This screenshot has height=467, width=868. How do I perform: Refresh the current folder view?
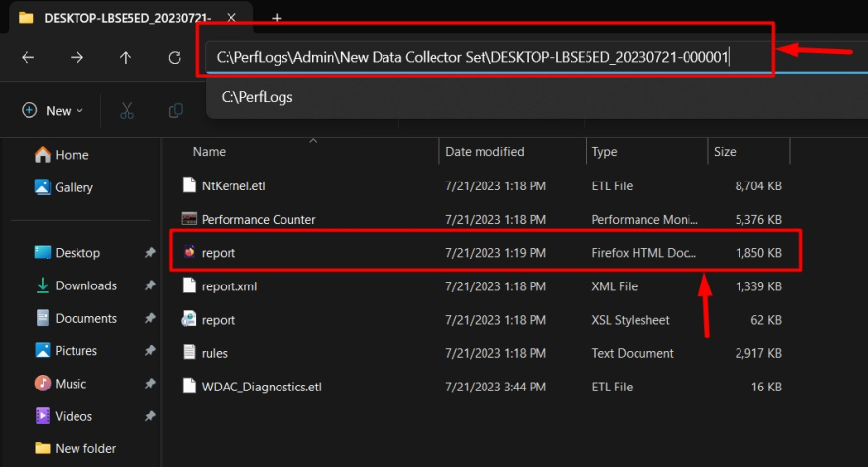point(175,58)
